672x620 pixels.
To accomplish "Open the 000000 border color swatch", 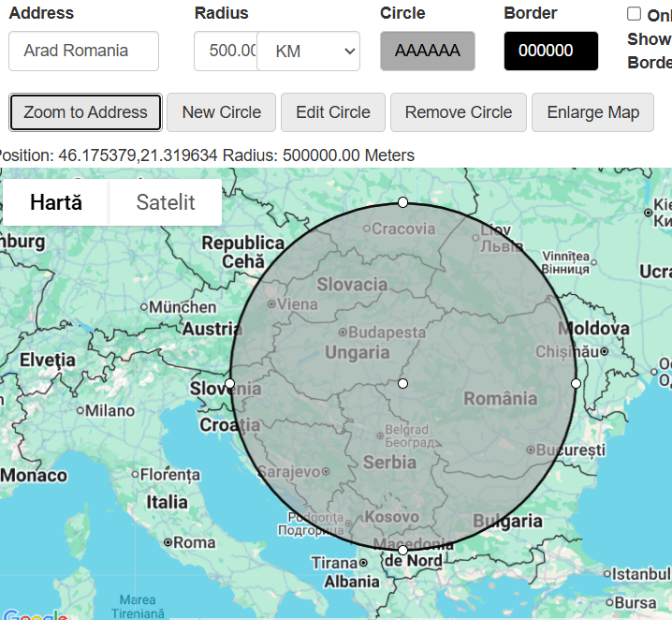I will pos(550,51).
